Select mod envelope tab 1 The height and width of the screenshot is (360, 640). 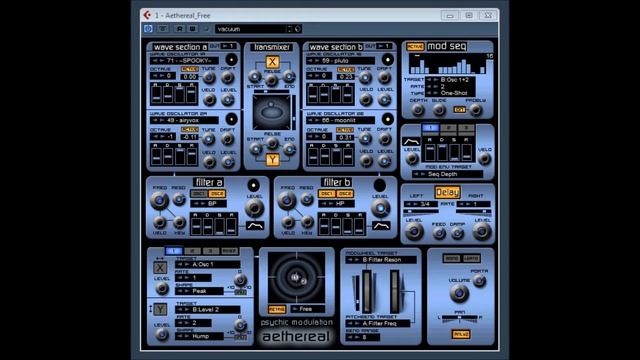pyautogui.click(x=430, y=128)
